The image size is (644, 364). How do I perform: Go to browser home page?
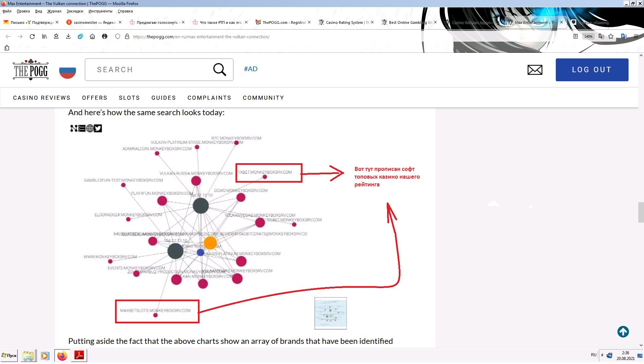pos(92,37)
